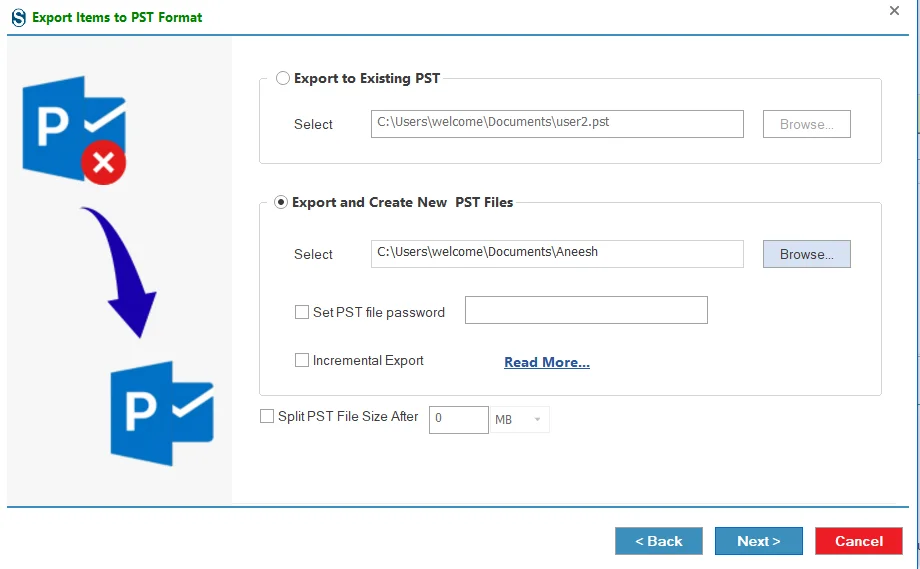Image resolution: width=920 pixels, height=569 pixels.
Task: Tick the Incremental Export checkbox
Action: pyautogui.click(x=302, y=360)
